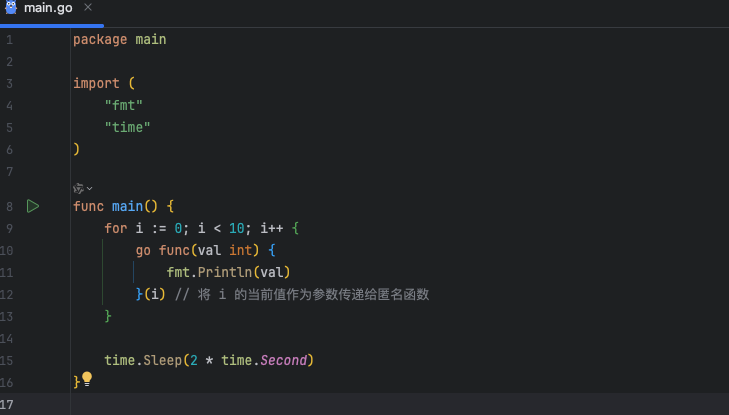This screenshot has height=415, width=729.
Task: Click the number 2 in the Sleep argument
Action: tap(194, 361)
